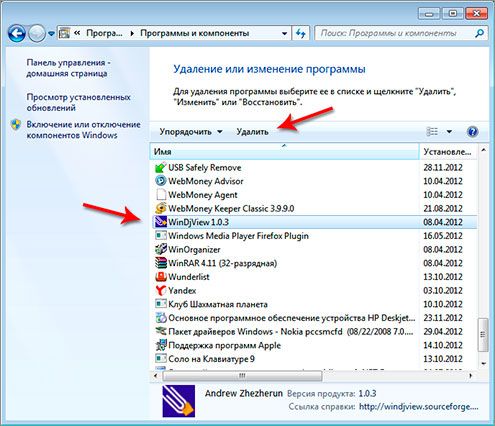Image resolution: width=495 pixels, height=426 pixels.
Task: Click the horizontal scrollbar right arrow
Action: 470,376
